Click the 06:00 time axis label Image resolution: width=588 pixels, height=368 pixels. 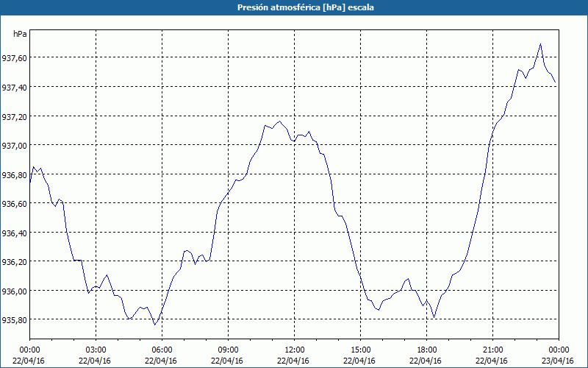coord(162,350)
